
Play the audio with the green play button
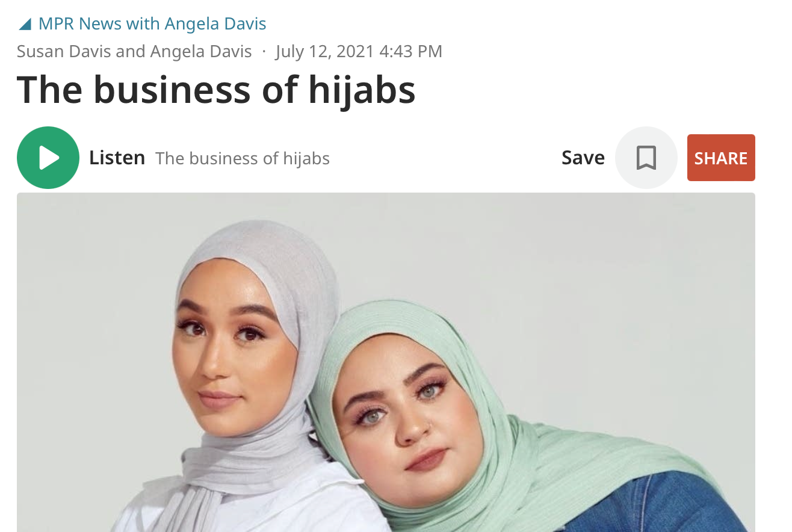(48, 158)
